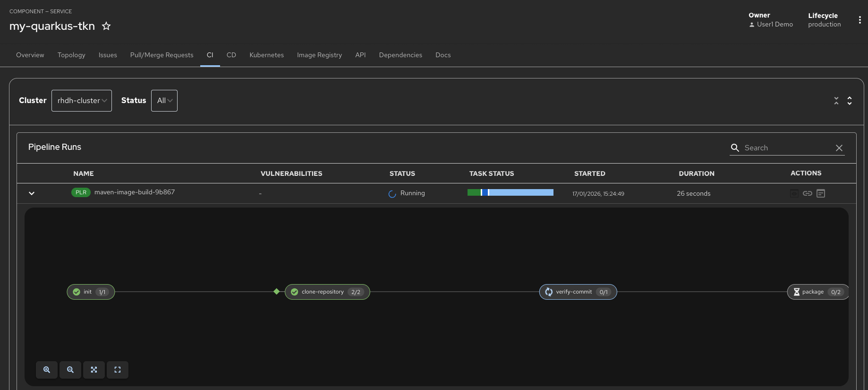This screenshot has height=390, width=868.
Task: Open the Cluster dropdown rhdh-cluster
Action: 82,101
